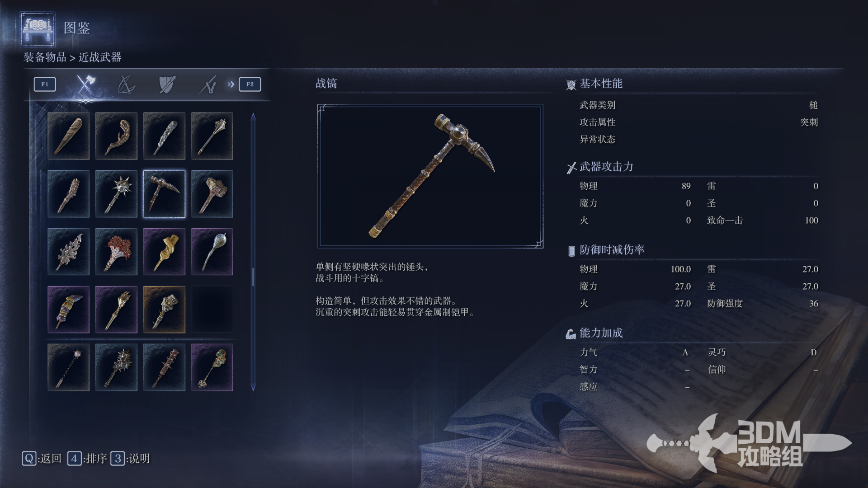Switch to the bow ranged weapons tab

pyautogui.click(x=127, y=84)
